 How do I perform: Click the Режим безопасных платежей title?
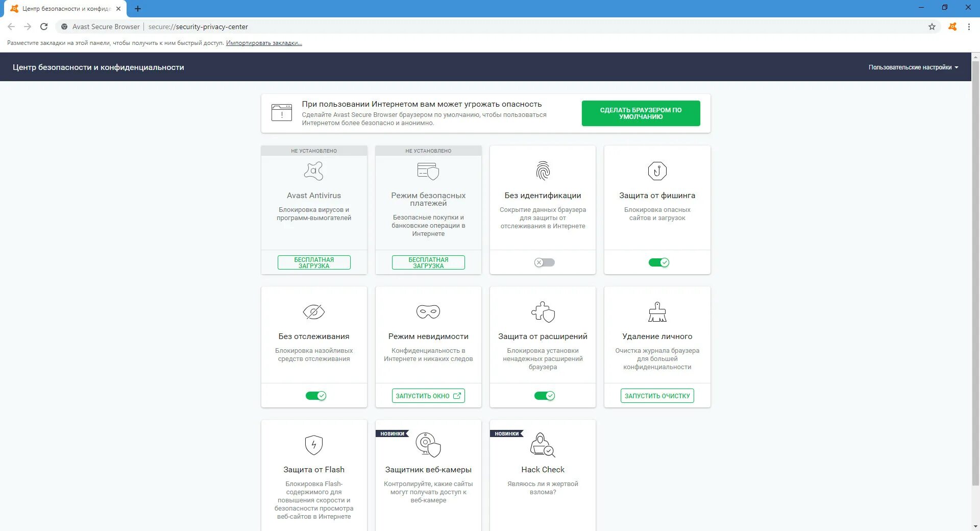coord(428,199)
